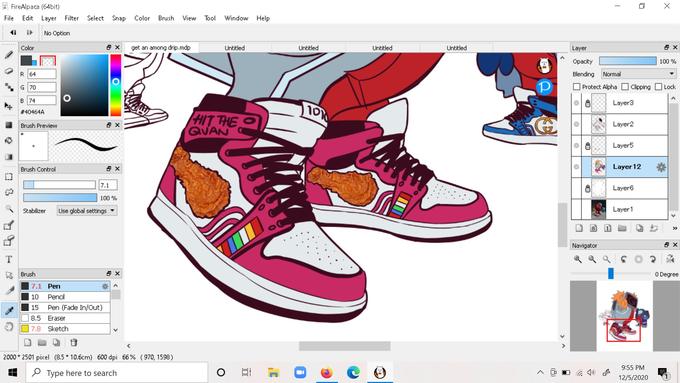680x383 pixels.
Task: Select the Divide tool
Action: (9, 291)
